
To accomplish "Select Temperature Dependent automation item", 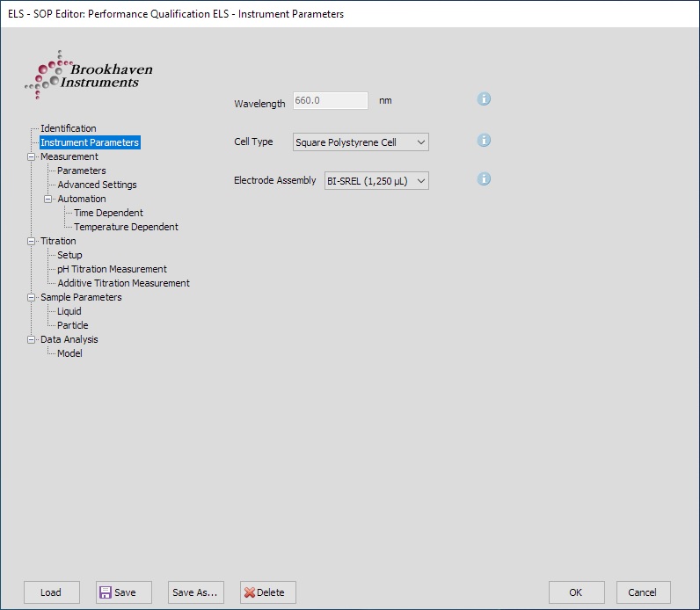I will pyautogui.click(x=126, y=227).
